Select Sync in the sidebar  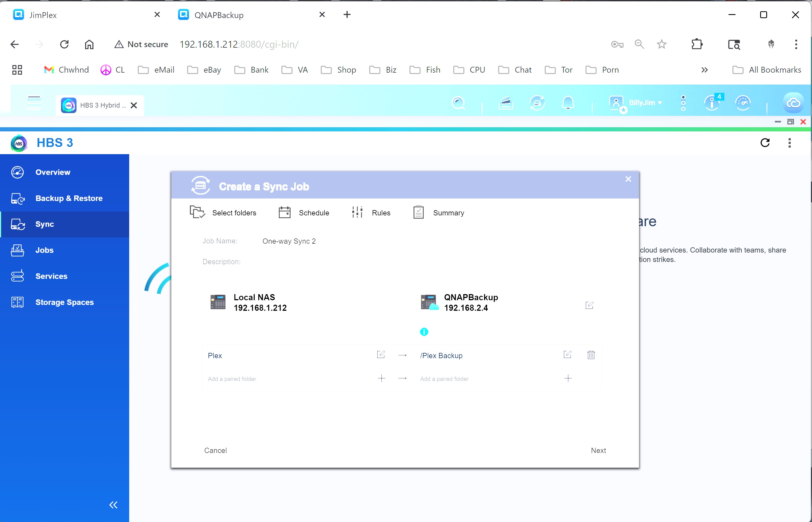pyautogui.click(x=64, y=224)
